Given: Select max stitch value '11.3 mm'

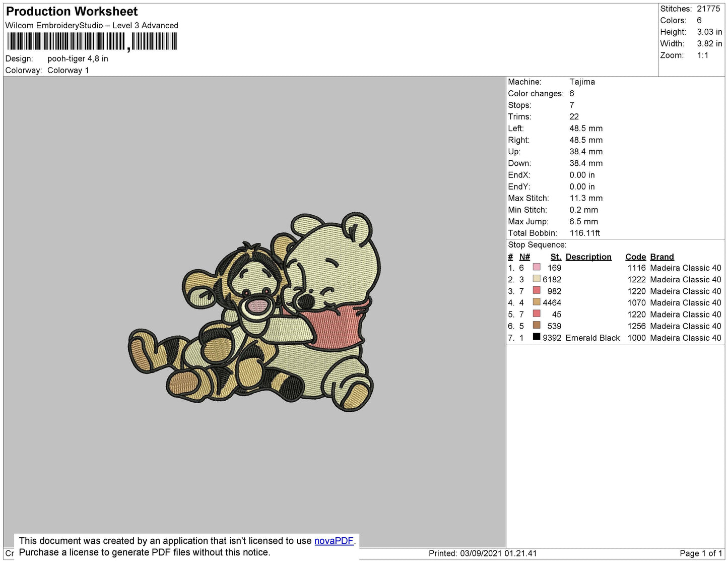Looking at the screenshot, I should pyautogui.click(x=586, y=198).
